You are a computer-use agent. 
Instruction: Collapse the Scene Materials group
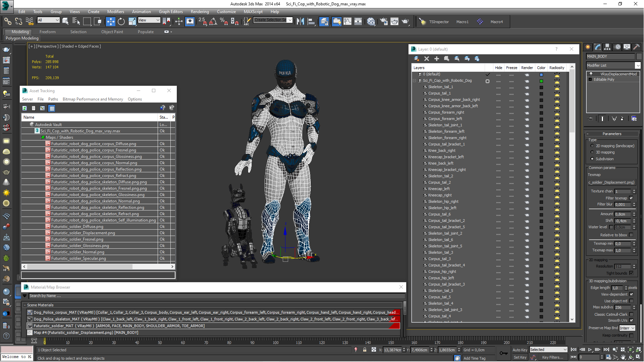25,305
